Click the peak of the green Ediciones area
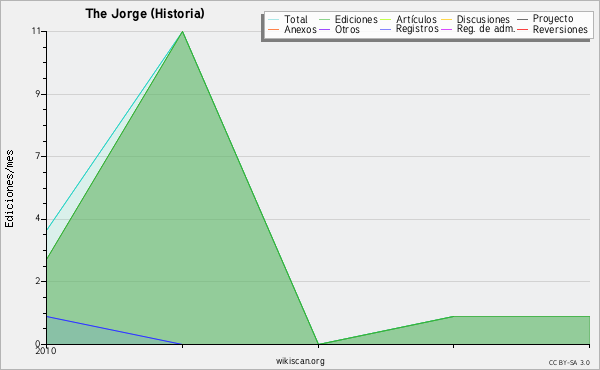Screen dimensions: 600x370 point(183,32)
